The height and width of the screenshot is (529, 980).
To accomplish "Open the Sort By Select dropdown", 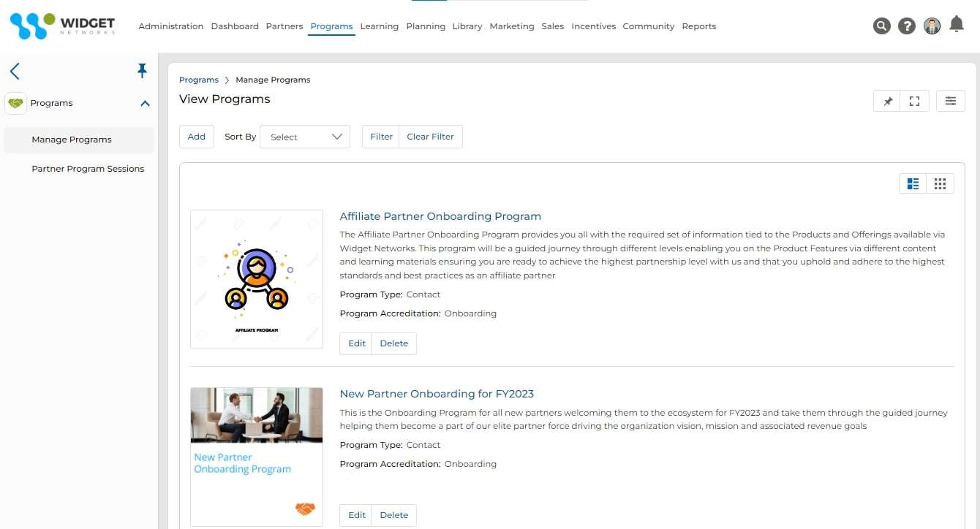I will click(x=305, y=137).
